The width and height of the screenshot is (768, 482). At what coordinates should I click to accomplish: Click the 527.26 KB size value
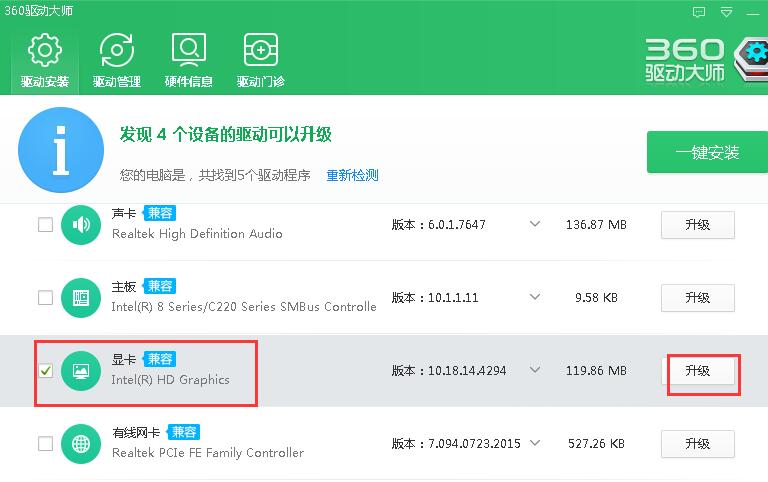tap(596, 444)
